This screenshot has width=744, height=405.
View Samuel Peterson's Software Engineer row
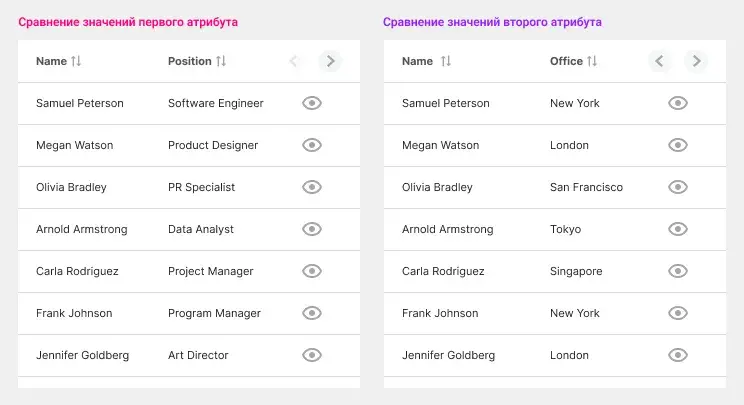pyautogui.click(x=312, y=103)
